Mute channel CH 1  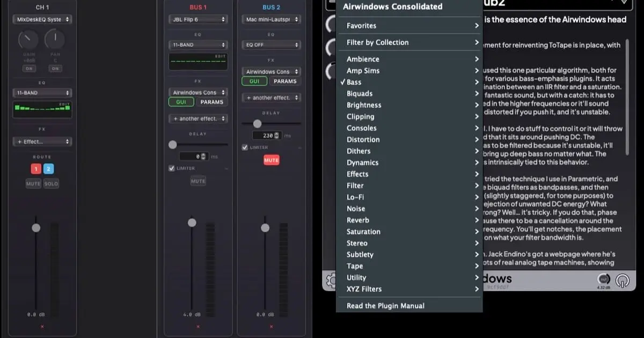pos(33,183)
